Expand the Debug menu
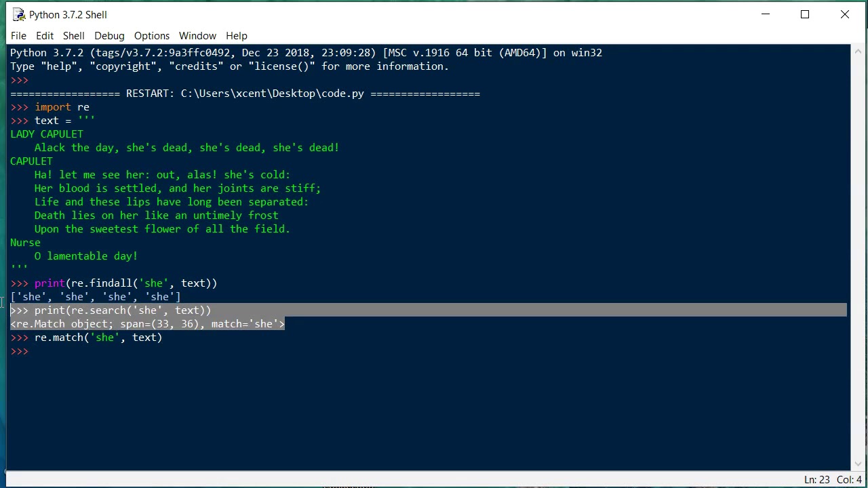 pos(109,36)
